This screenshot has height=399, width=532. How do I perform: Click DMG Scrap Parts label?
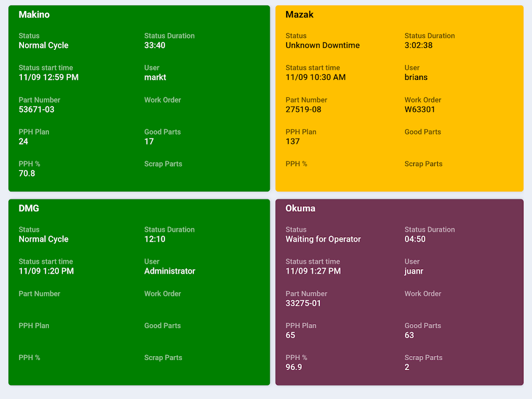pyautogui.click(x=163, y=358)
